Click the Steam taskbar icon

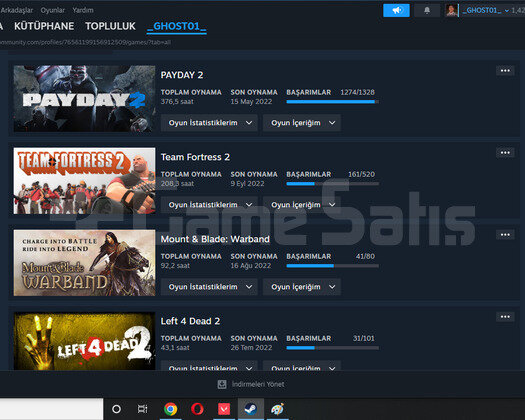pyautogui.click(x=251, y=409)
